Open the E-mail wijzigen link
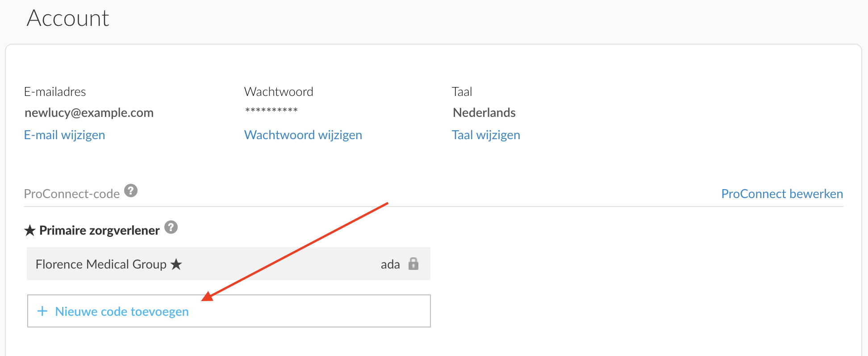868x356 pixels. [65, 135]
